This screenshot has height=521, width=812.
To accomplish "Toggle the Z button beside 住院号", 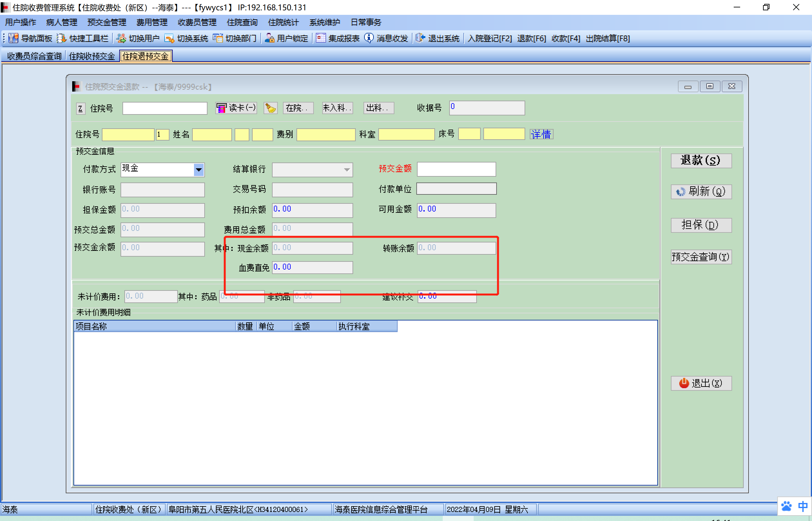I will point(81,109).
